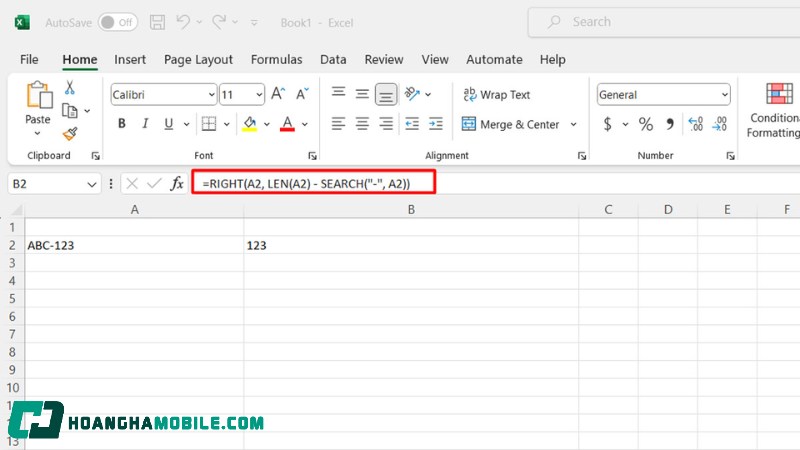Viewport: 800px width, 450px height.
Task: Open the Formulas tab
Action: [x=276, y=60]
